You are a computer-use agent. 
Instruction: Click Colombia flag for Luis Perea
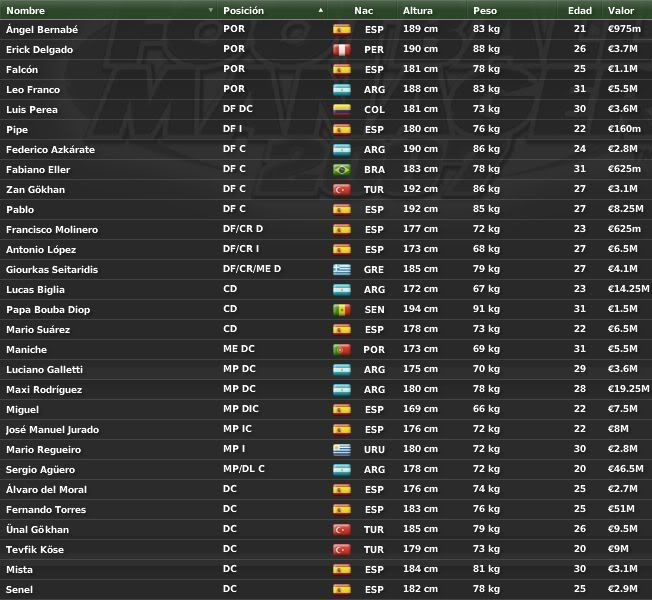pyautogui.click(x=342, y=109)
